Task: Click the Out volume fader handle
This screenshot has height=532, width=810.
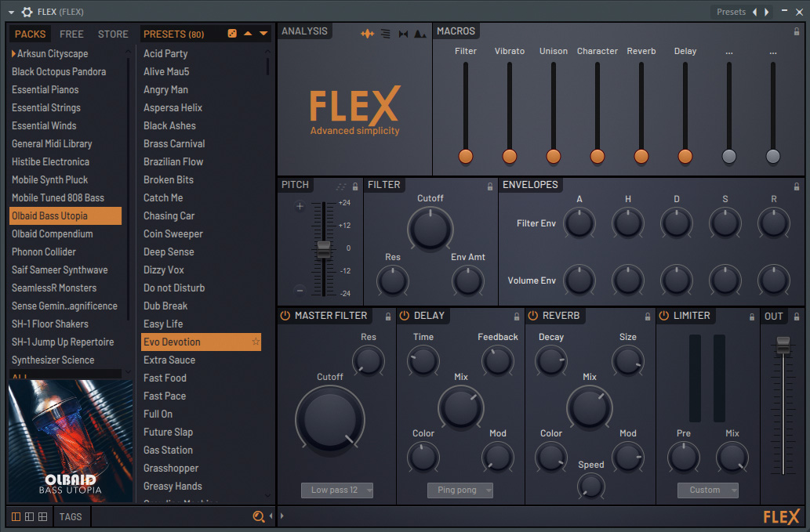Action: pyautogui.click(x=783, y=345)
